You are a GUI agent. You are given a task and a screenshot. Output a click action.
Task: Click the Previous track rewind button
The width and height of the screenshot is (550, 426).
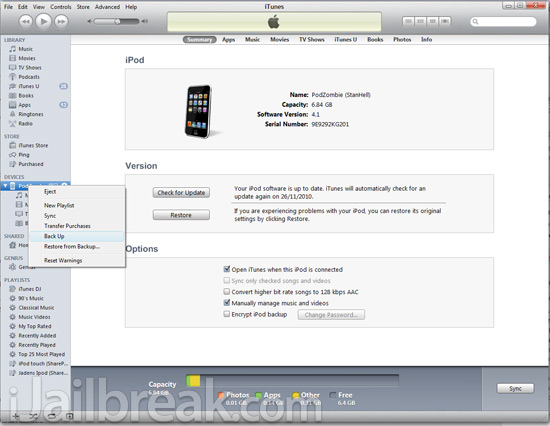[x=26, y=21]
